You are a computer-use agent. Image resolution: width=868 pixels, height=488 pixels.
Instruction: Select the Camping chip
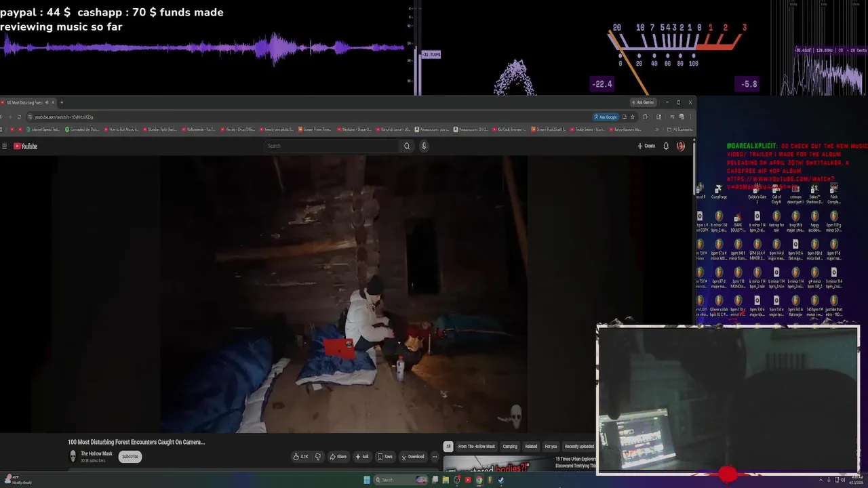point(510,446)
